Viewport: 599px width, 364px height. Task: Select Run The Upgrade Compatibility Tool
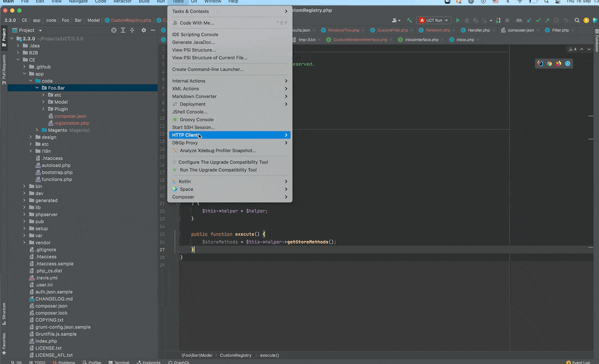(218, 170)
